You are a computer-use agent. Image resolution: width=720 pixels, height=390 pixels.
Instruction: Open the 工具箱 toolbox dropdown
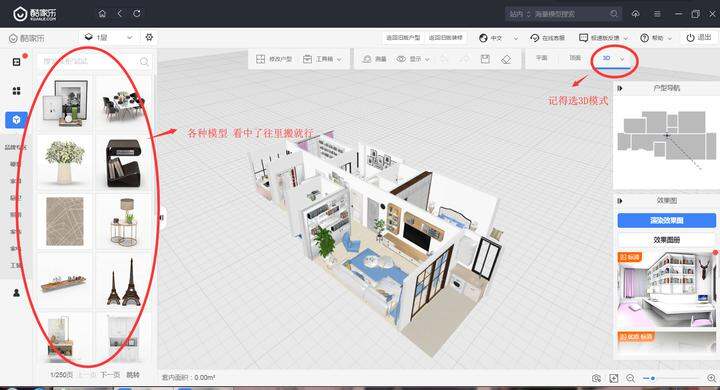point(322,59)
